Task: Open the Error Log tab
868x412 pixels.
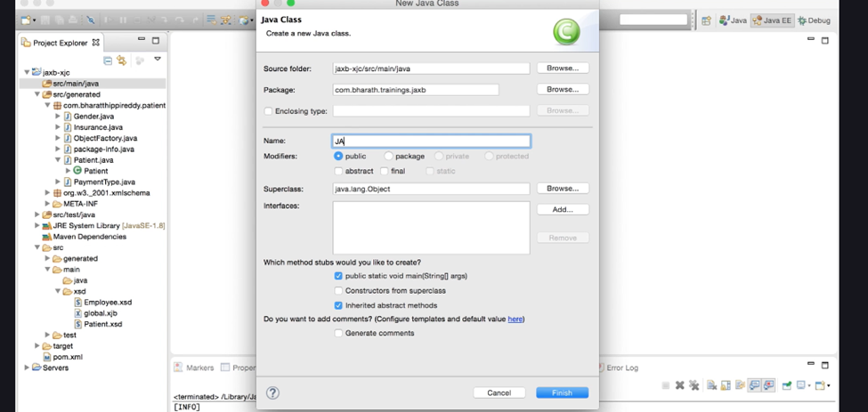Action: pyautogui.click(x=621, y=368)
